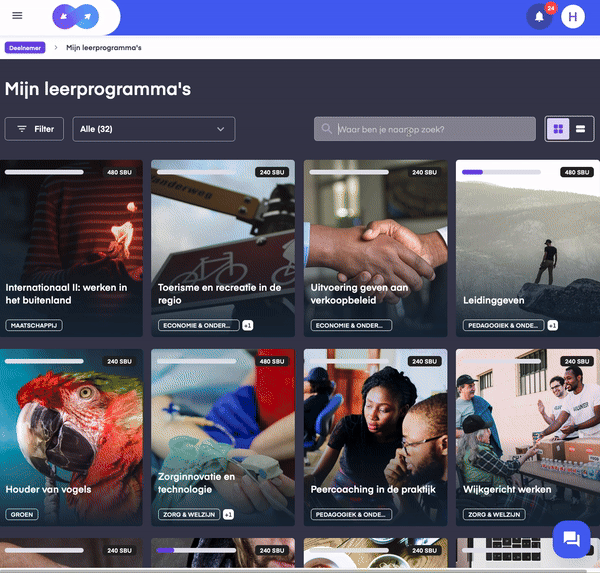Open Uitvoering geven aan verkoopbeleid card

coord(375,248)
